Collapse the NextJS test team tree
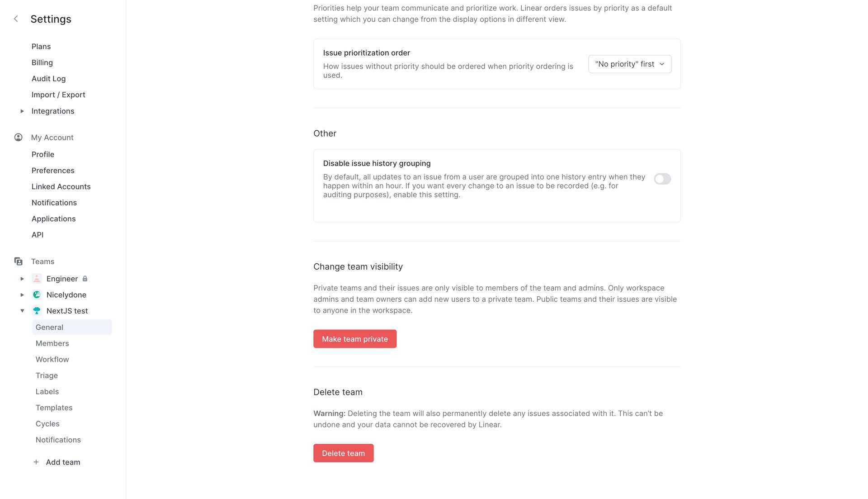 pos(22,311)
